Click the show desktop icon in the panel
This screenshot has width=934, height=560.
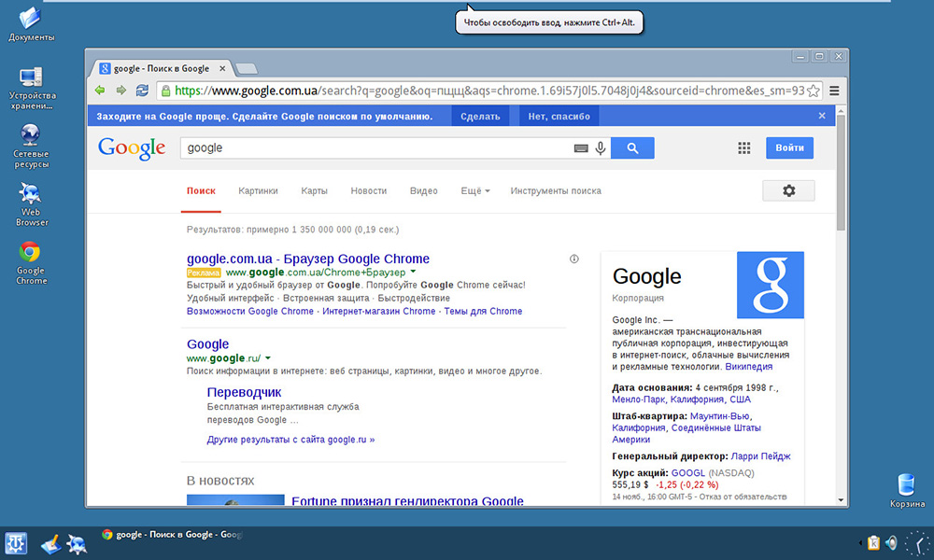pyautogui.click(x=50, y=544)
